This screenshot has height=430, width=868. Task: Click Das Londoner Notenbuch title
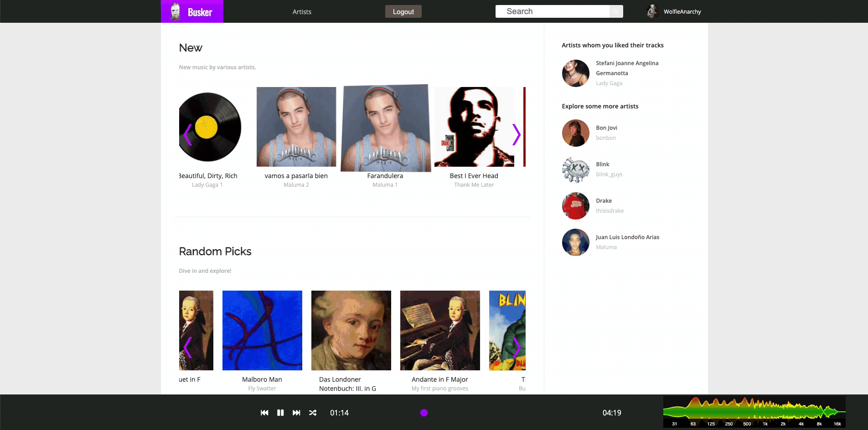pos(347,384)
